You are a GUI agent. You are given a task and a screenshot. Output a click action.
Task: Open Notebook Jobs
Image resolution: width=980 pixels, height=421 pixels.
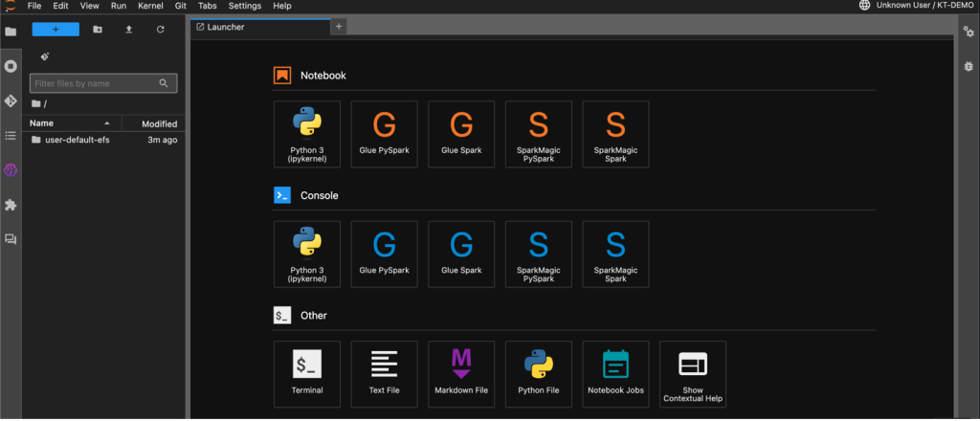click(615, 374)
